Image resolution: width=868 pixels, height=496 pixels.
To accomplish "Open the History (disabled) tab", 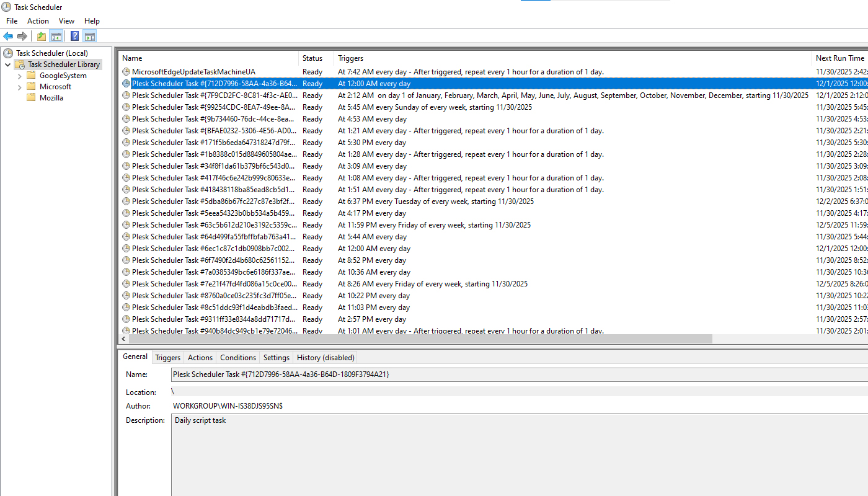I will point(325,358).
